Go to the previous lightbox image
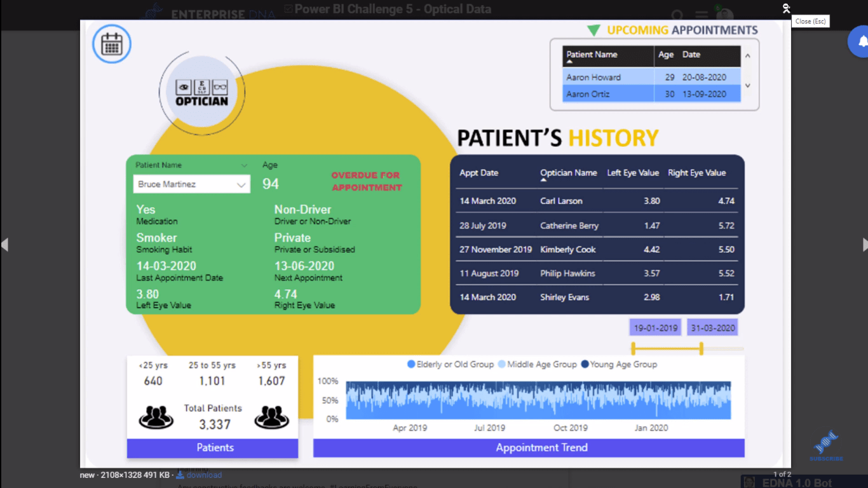Screen dimensions: 868x488 coord(5,245)
